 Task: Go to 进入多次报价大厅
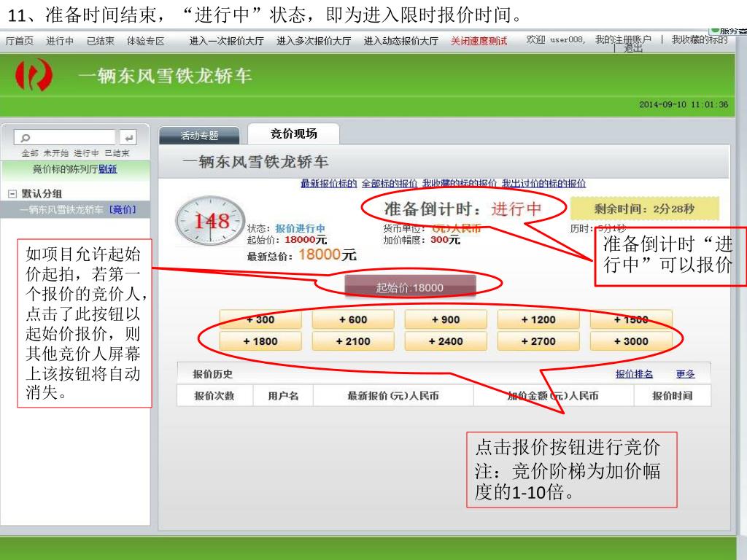point(314,41)
